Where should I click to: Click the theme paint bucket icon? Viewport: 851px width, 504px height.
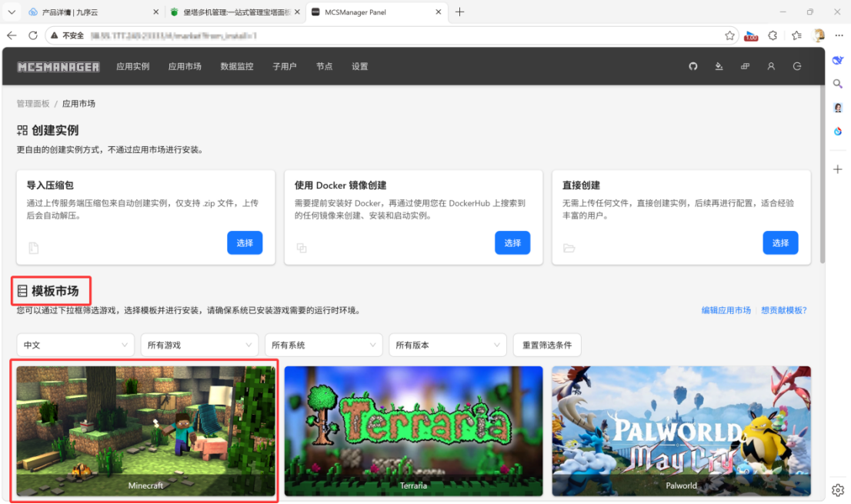[x=719, y=66]
